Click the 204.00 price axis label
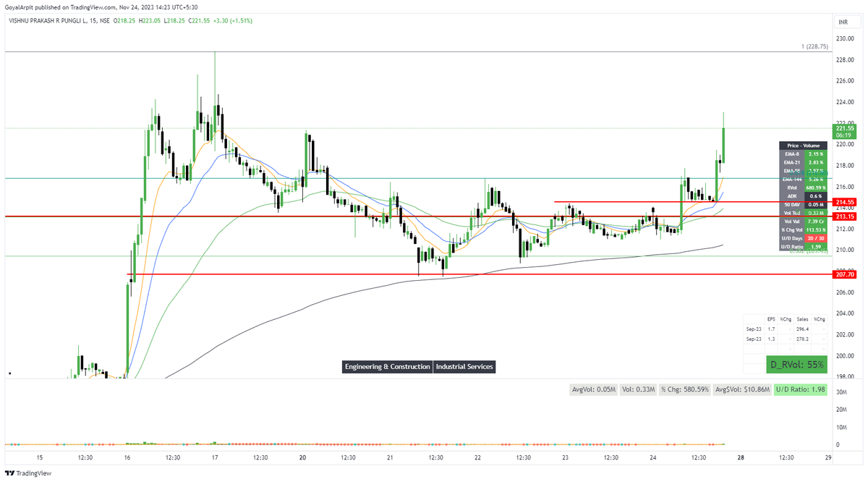Viewport: 868px width, 482px height. pos(845,313)
